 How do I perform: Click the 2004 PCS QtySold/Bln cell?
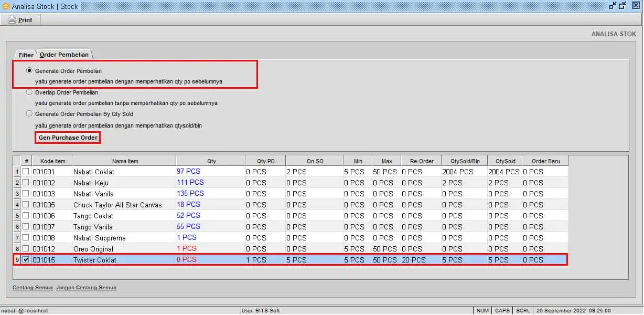tap(464, 172)
